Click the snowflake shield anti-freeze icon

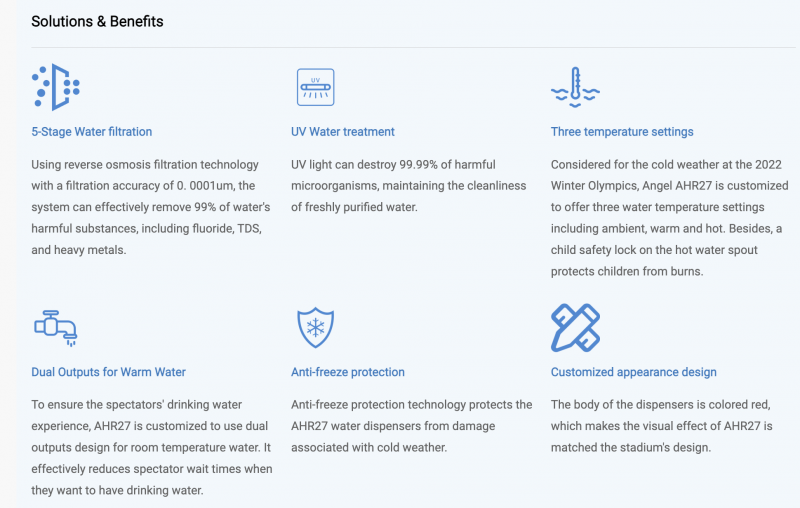pos(316,327)
